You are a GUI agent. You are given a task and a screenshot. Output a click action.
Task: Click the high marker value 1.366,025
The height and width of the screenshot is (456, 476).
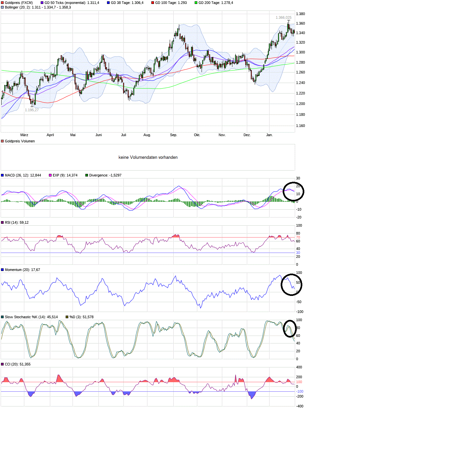click(x=284, y=18)
